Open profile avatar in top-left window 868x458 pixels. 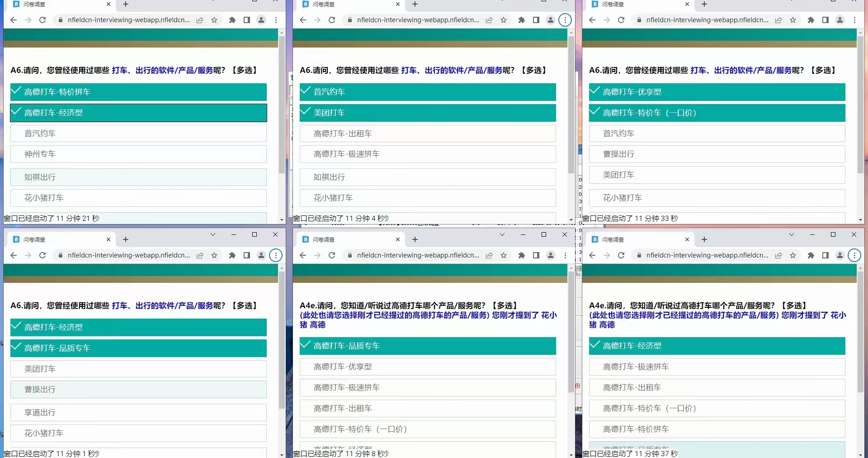click(x=261, y=20)
